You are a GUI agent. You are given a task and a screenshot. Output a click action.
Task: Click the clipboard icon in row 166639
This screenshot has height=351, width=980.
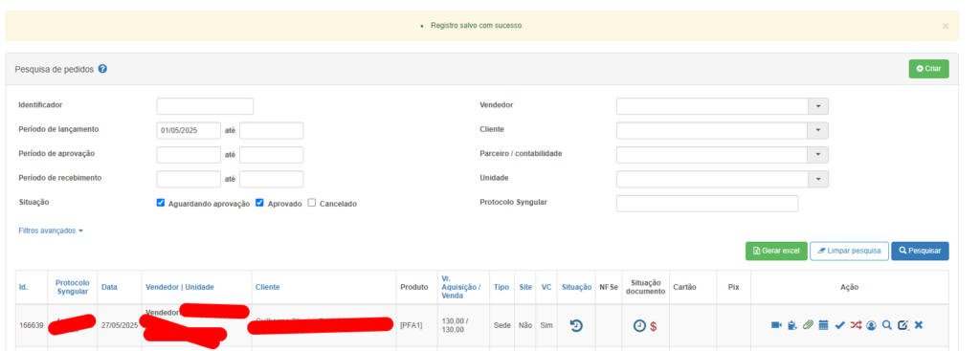tap(792, 325)
